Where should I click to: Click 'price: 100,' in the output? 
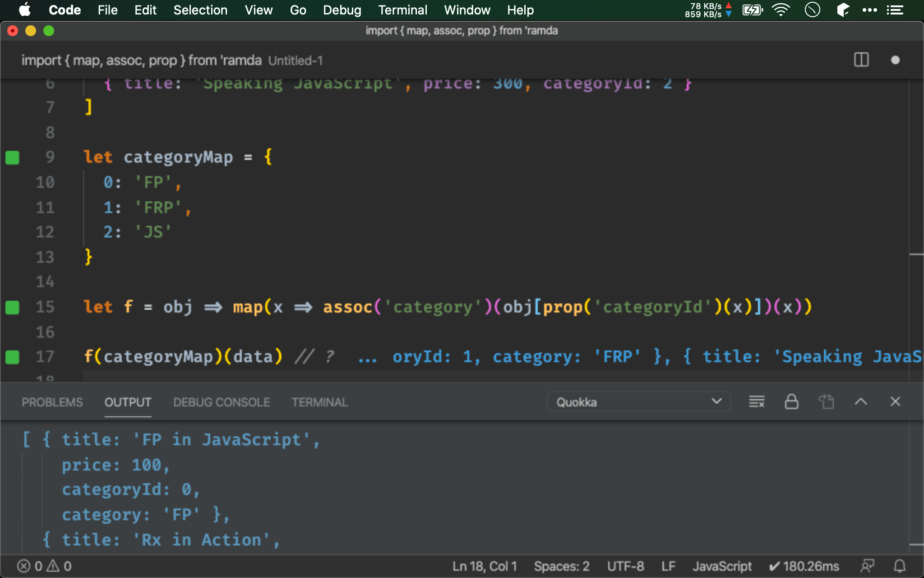[115, 465]
